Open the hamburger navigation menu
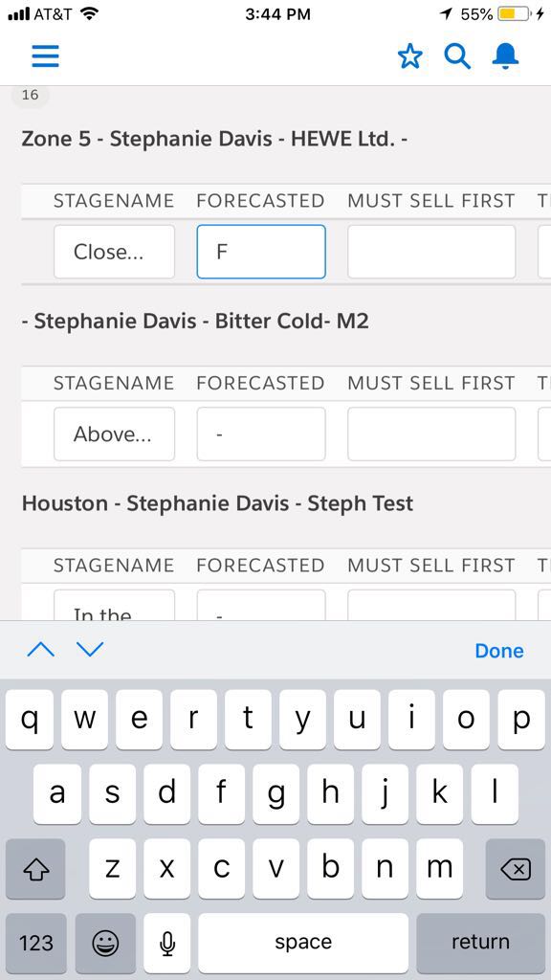 coord(46,56)
